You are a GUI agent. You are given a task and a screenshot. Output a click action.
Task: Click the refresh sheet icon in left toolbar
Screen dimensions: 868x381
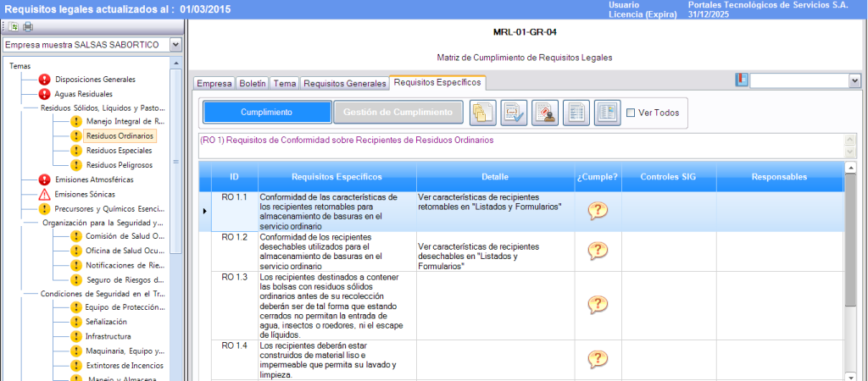click(15, 26)
